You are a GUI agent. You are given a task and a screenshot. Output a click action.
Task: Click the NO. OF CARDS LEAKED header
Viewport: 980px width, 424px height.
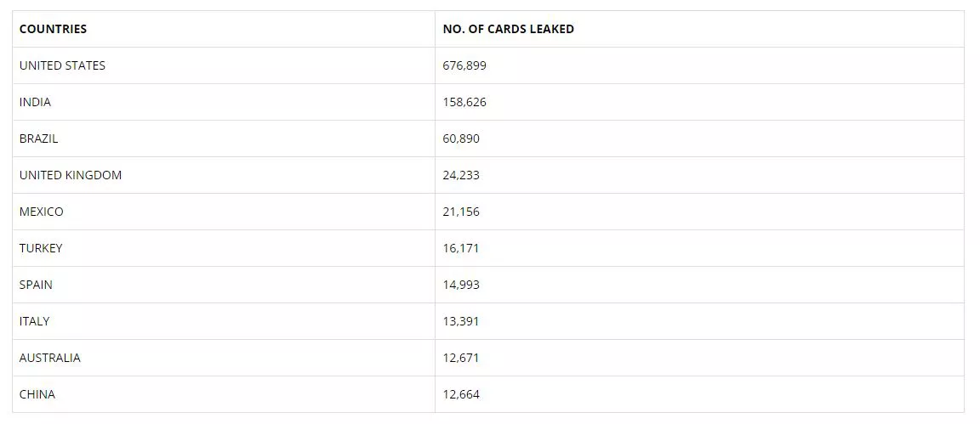point(508,29)
